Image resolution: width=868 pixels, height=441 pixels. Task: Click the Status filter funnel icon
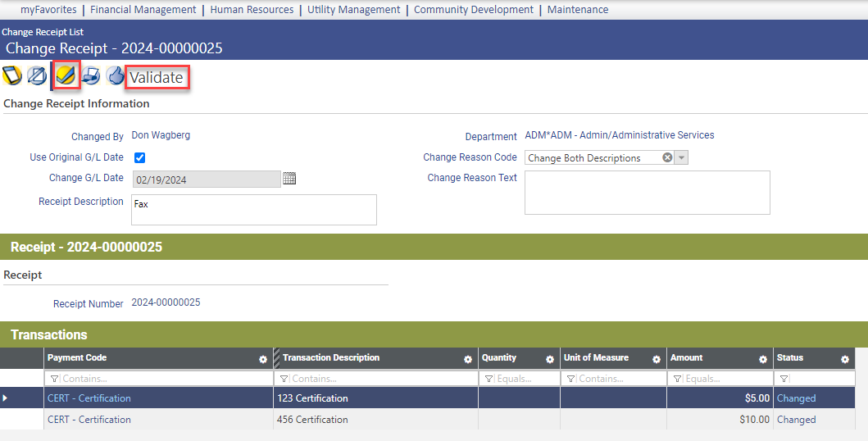[x=784, y=379]
